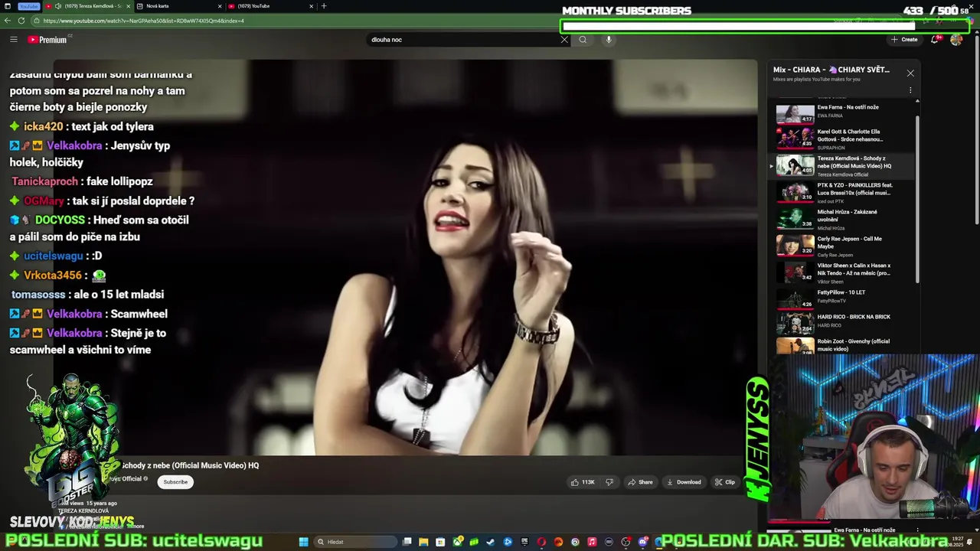
Task: Open the Xbox app in the taskbar
Action: [x=458, y=542]
